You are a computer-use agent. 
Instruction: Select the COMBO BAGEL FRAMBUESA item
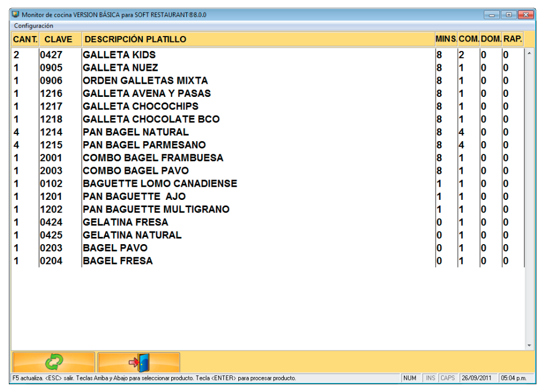click(x=153, y=158)
